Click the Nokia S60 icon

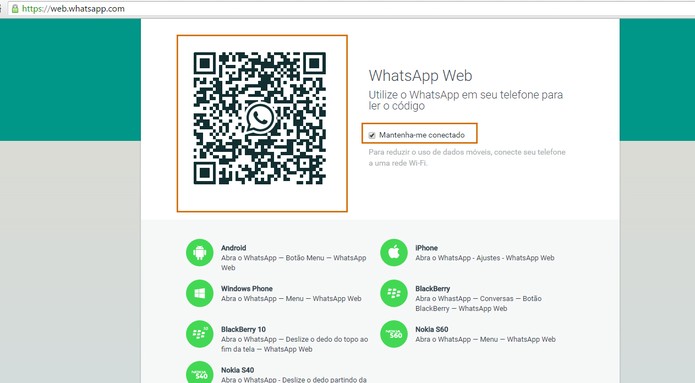click(x=394, y=334)
